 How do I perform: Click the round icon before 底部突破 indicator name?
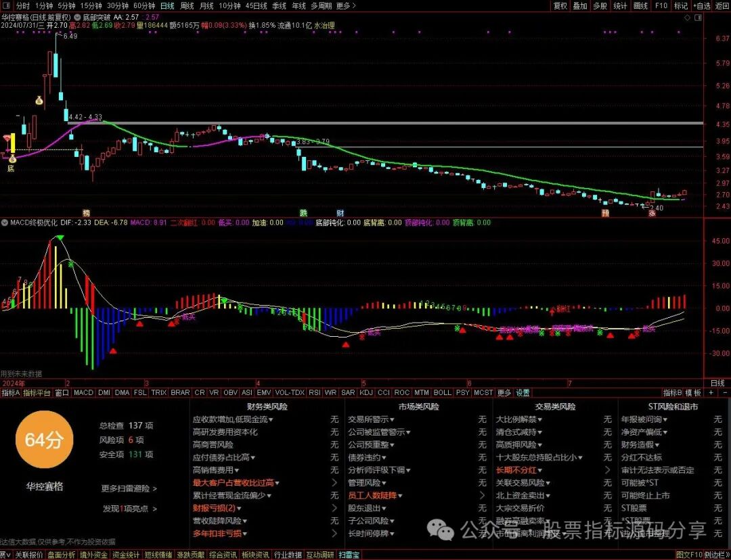77,18
